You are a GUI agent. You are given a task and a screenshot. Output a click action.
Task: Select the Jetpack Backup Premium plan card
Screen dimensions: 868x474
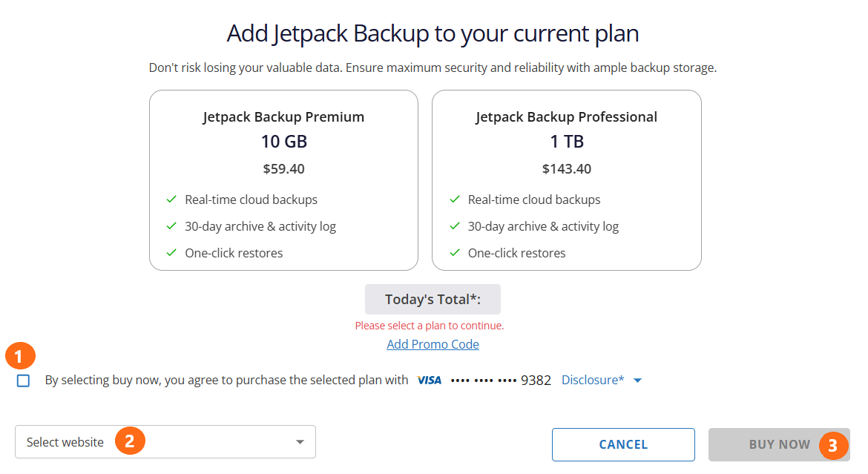[x=283, y=180]
